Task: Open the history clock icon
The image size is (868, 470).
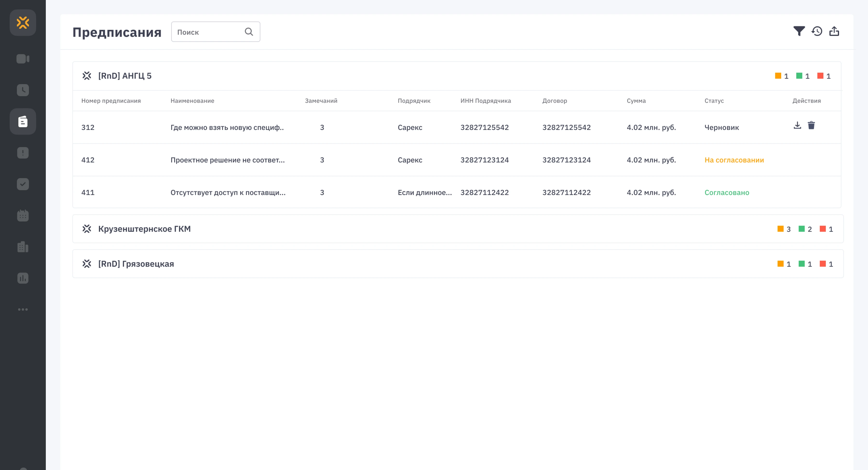Action: pyautogui.click(x=817, y=31)
